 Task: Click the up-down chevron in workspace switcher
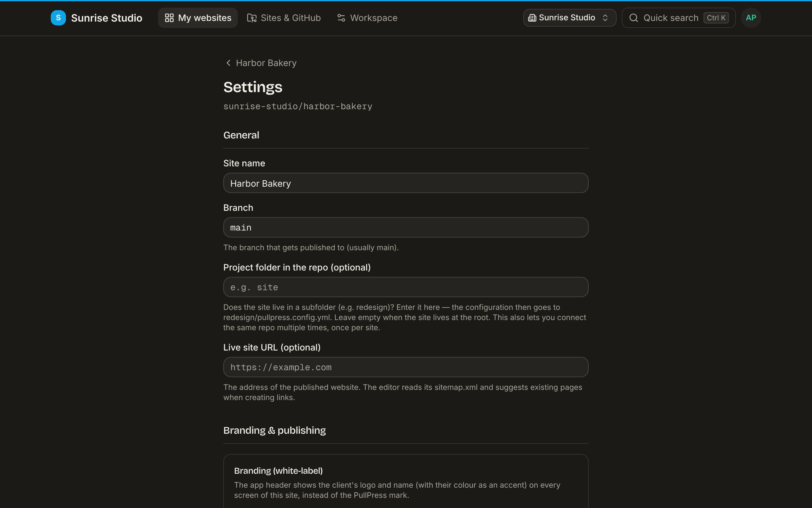point(605,18)
